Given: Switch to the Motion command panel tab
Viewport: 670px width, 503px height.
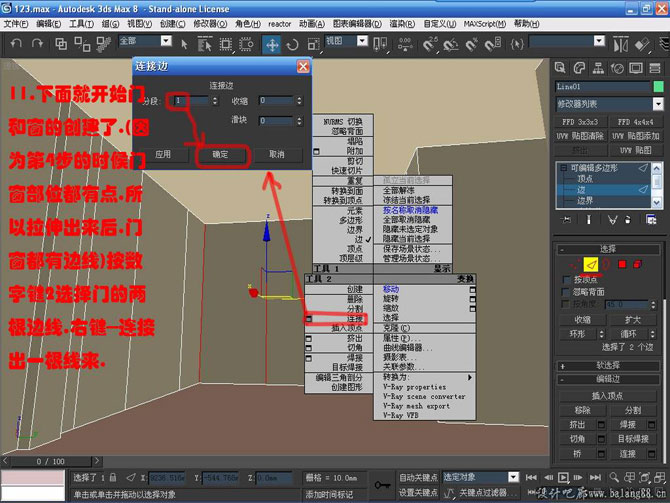Looking at the screenshot, I should point(617,68).
